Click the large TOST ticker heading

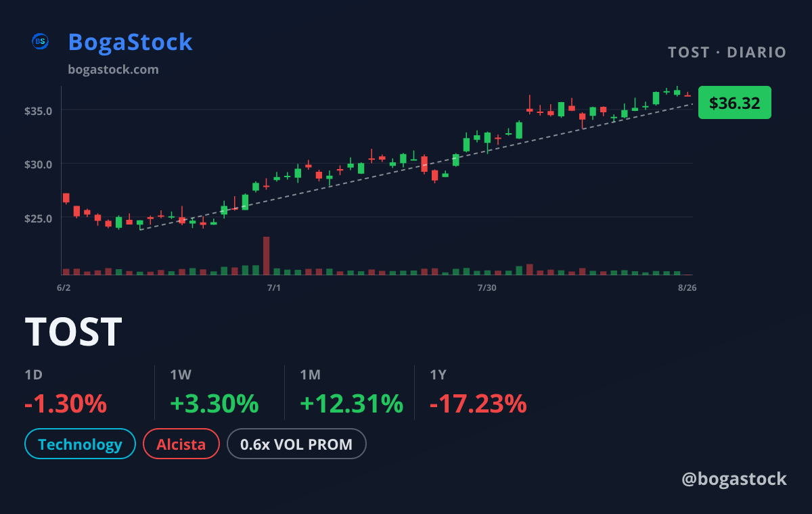tap(74, 332)
